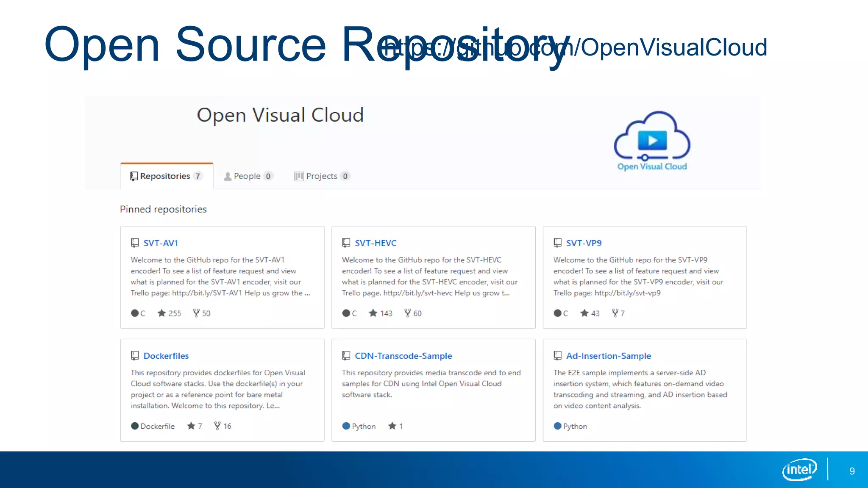Click the Projects count badge 0
Image resolution: width=868 pixels, height=488 pixels.
click(x=345, y=176)
